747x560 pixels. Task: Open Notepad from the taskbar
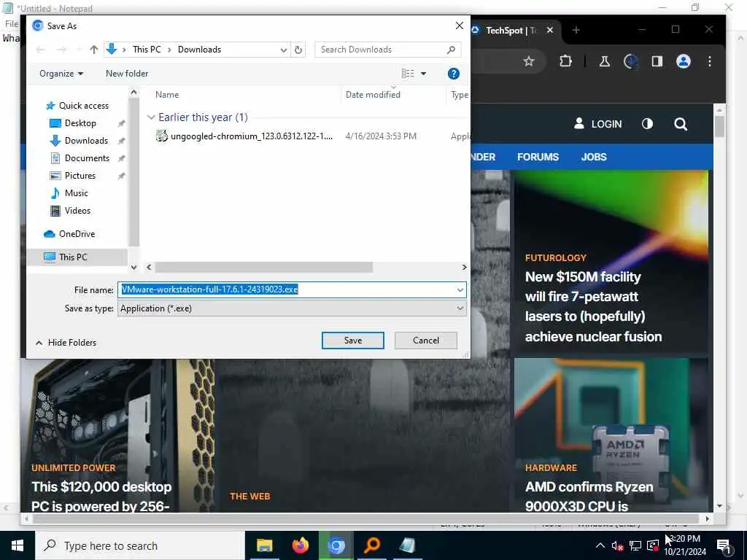click(407, 545)
